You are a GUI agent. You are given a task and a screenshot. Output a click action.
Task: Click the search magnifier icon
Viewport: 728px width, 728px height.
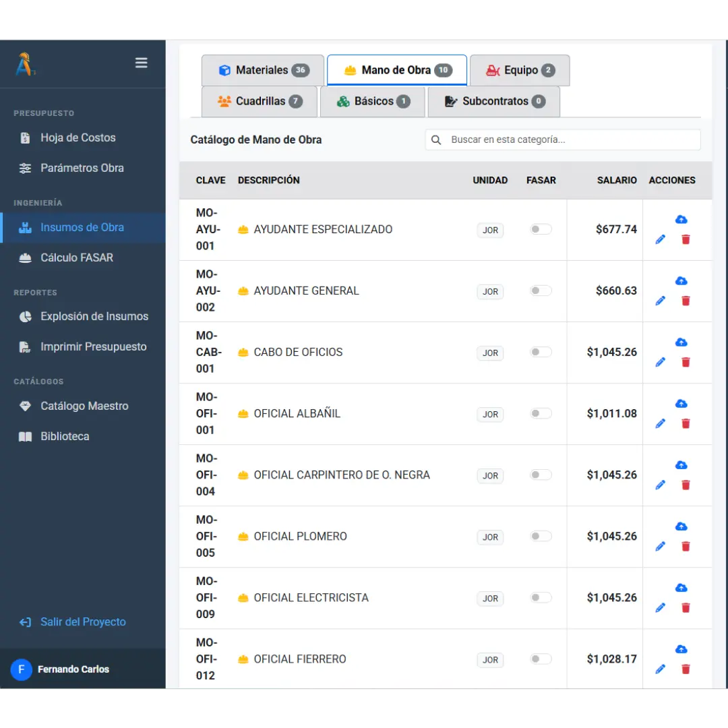click(x=436, y=140)
